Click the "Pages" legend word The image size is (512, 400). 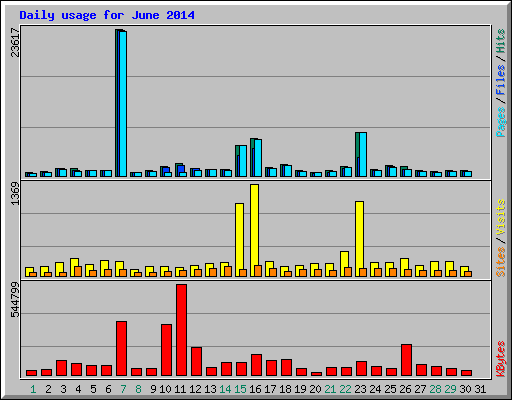click(501, 122)
